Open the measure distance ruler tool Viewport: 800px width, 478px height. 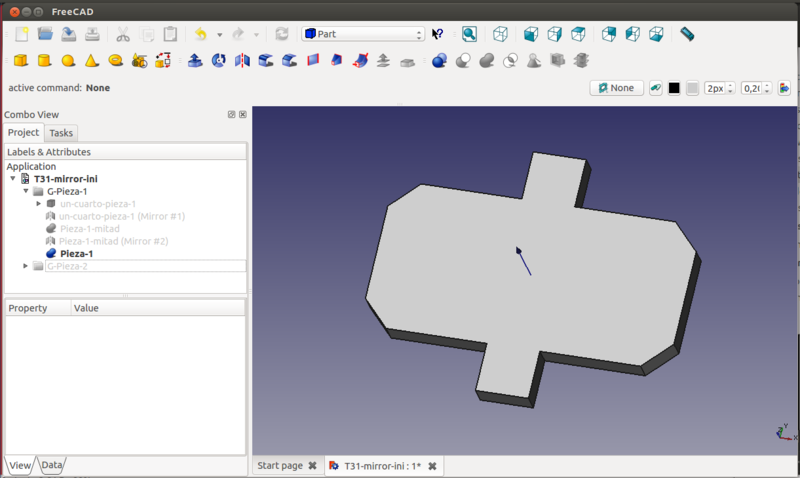coord(687,34)
